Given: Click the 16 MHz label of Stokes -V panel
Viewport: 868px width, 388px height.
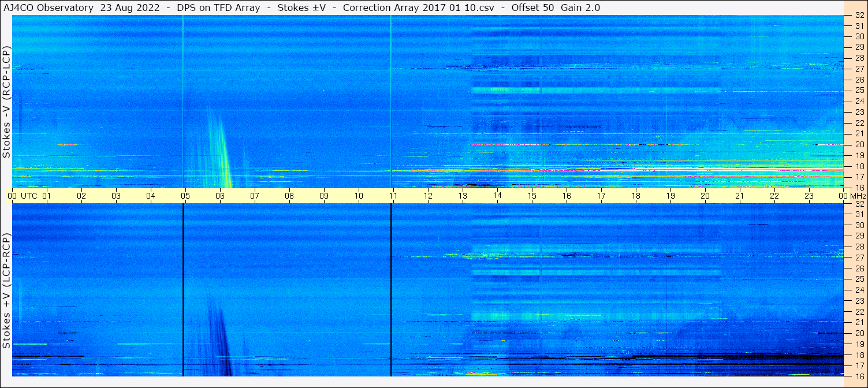Looking at the screenshot, I should point(859,188).
